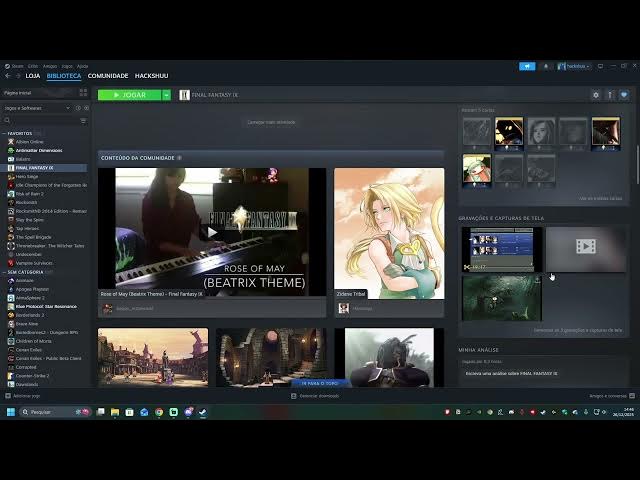The height and width of the screenshot is (480, 640).
Task: Click the recent-activity clock sort icon
Action: click(x=78, y=109)
